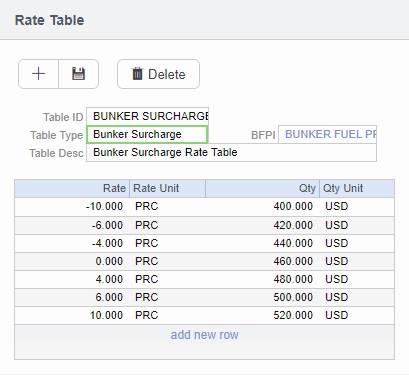The image size is (409, 375).
Task: Click the BFPI field BUNKER FUEL
Action: pos(327,134)
